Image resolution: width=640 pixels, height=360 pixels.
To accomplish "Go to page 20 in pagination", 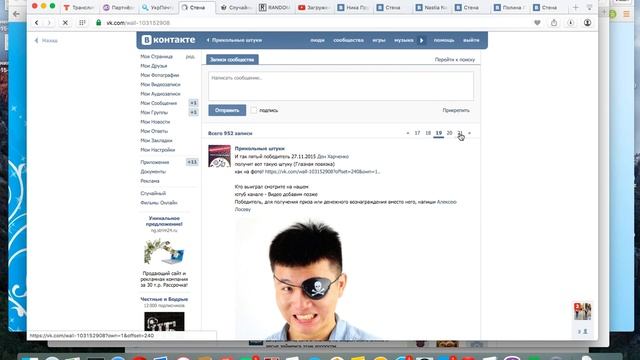I will pyautogui.click(x=449, y=133).
